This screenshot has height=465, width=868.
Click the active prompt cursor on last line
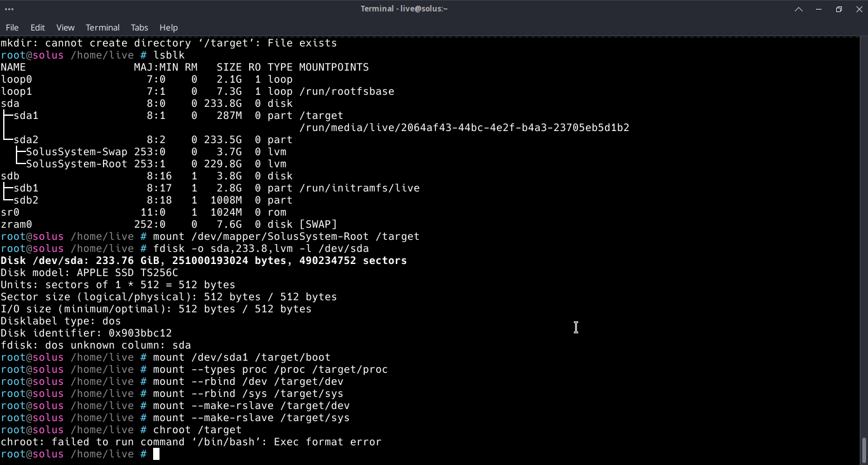tap(156, 454)
